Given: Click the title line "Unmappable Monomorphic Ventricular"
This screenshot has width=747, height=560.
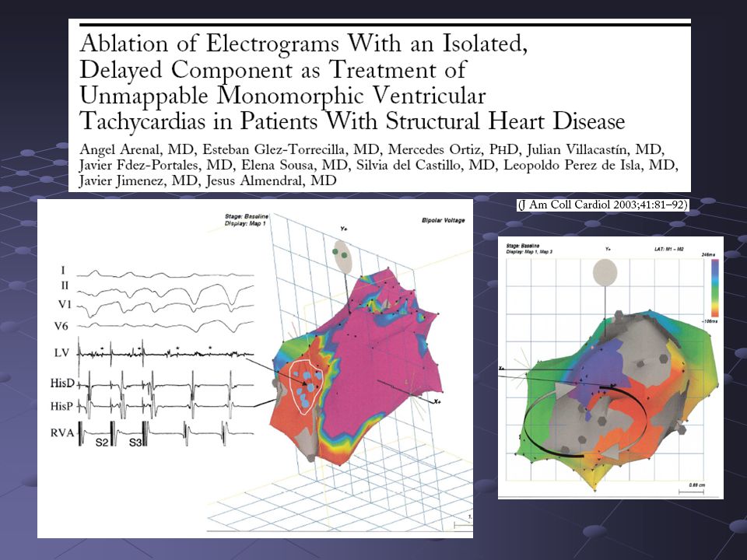Looking at the screenshot, I should click(283, 96).
